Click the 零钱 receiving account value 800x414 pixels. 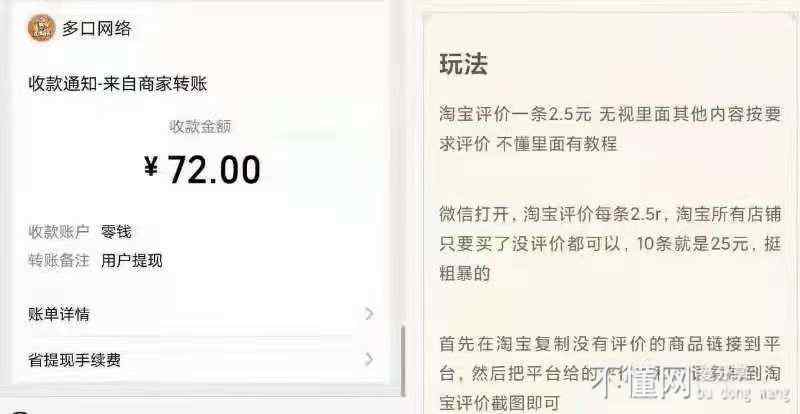click(x=116, y=232)
